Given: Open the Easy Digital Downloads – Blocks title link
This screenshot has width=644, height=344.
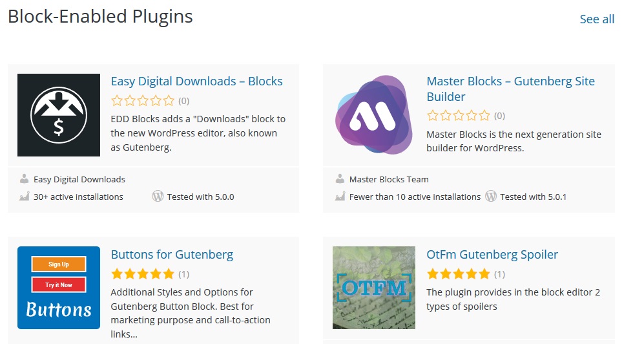Looking at the screenshot, I should pyautogui.click(x=197, y=81).
